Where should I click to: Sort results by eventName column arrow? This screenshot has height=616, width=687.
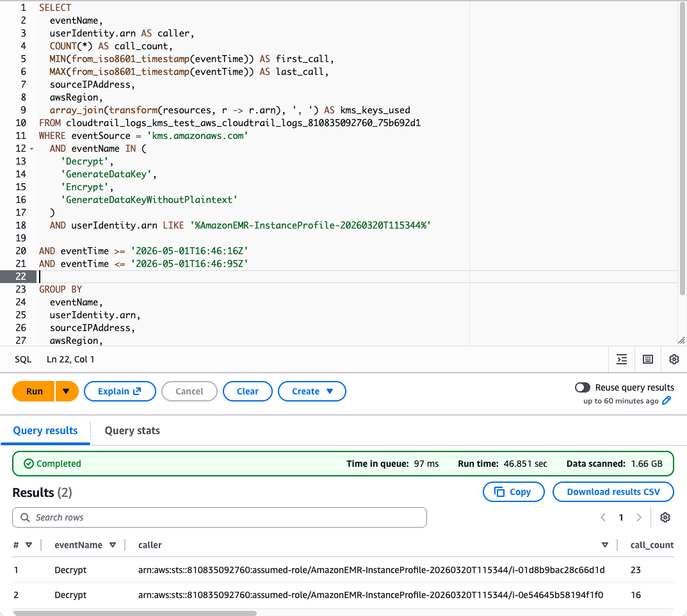(x=113, y=545)
